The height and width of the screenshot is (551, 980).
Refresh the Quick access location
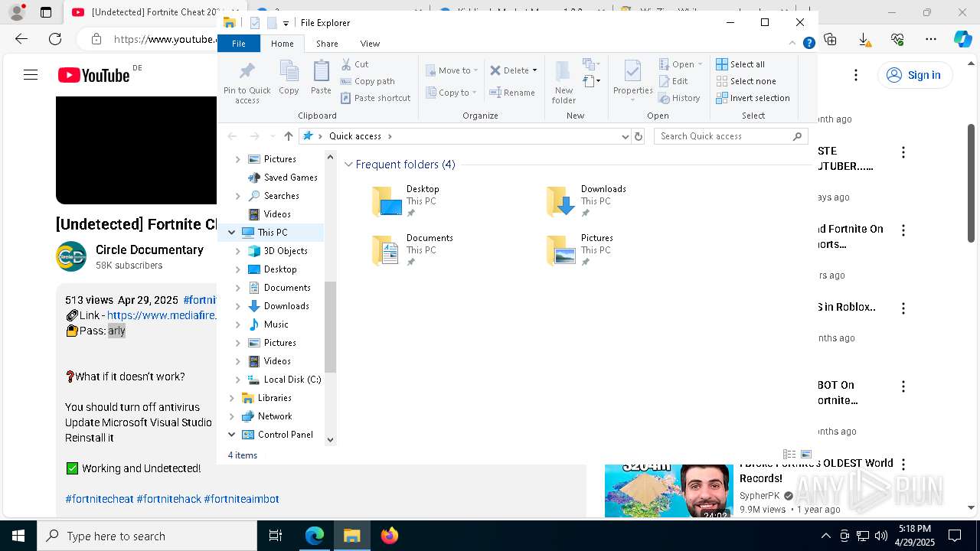(639, 136)
